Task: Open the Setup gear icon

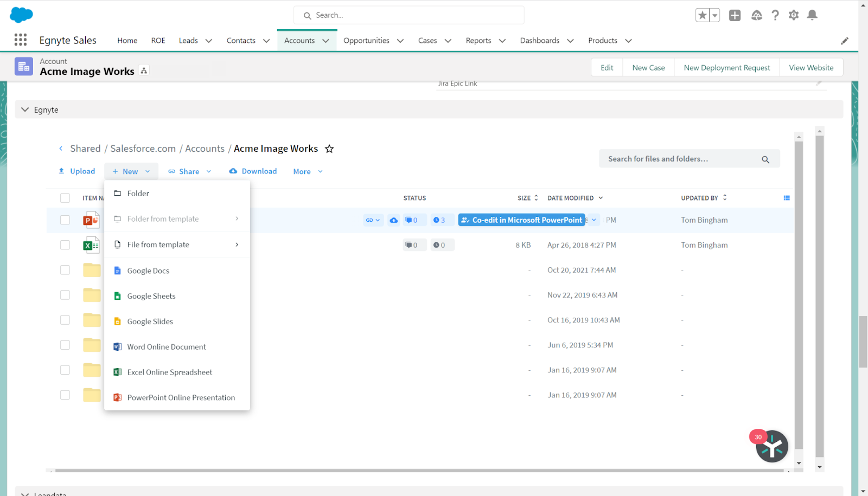Action: click(x=794, y=15)
